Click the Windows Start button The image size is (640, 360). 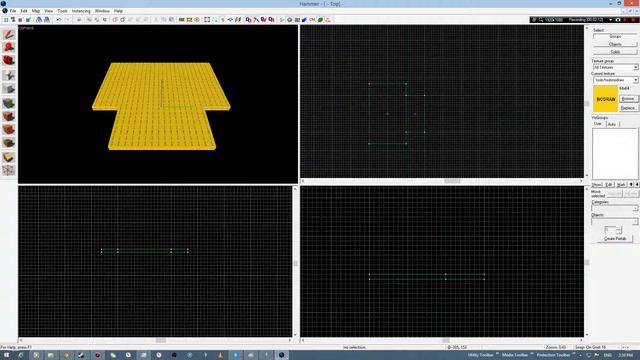tap(6, 355)
